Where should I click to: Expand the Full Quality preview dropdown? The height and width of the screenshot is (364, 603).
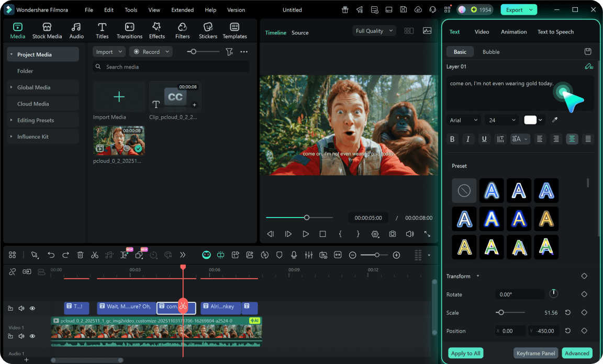(x=374, y=31)
